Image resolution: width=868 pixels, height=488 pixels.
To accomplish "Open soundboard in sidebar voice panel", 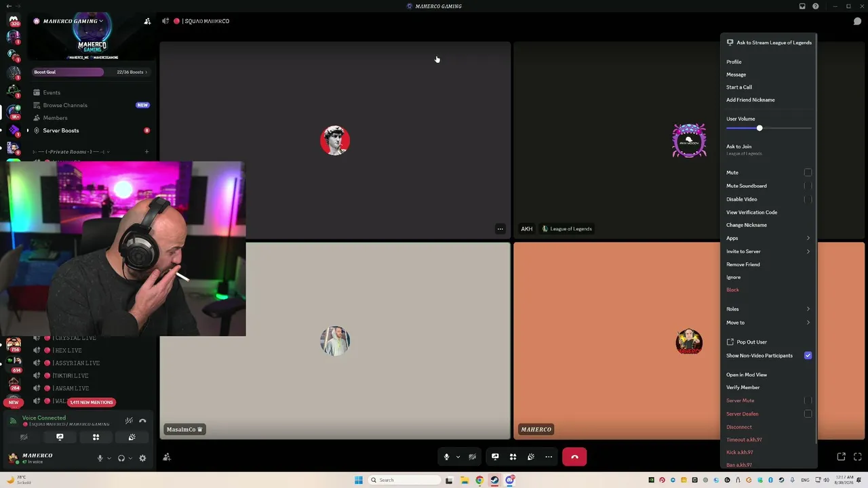I will point(132,437).
